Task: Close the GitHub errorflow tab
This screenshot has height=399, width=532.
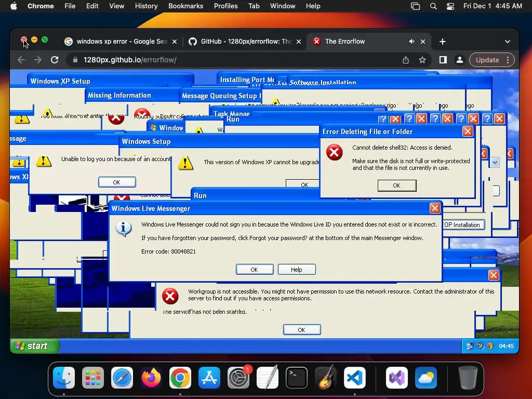Action: [299, 42]
